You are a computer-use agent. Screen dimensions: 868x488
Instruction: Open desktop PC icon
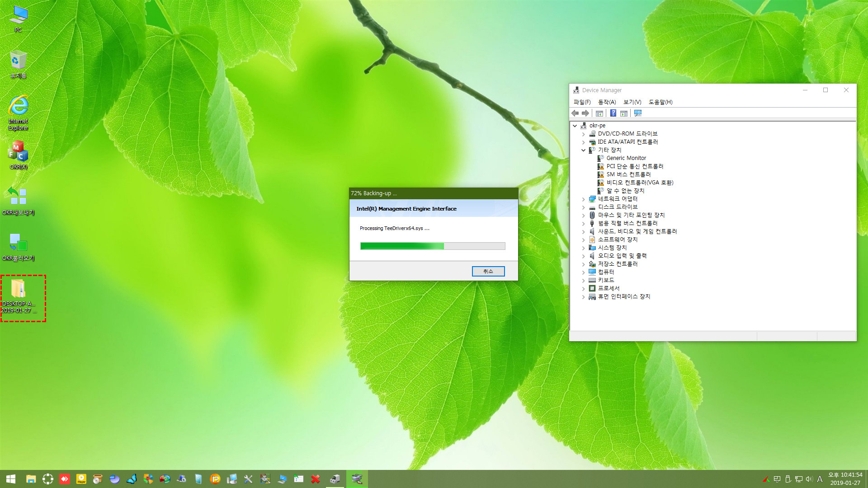[x=18, y=19]
